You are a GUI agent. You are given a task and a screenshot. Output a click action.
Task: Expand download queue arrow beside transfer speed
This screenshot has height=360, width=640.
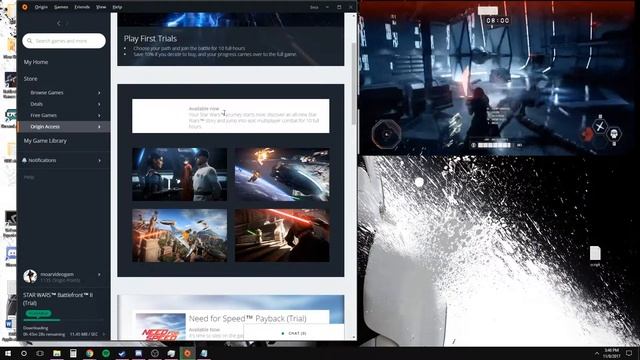pos(104,334)
